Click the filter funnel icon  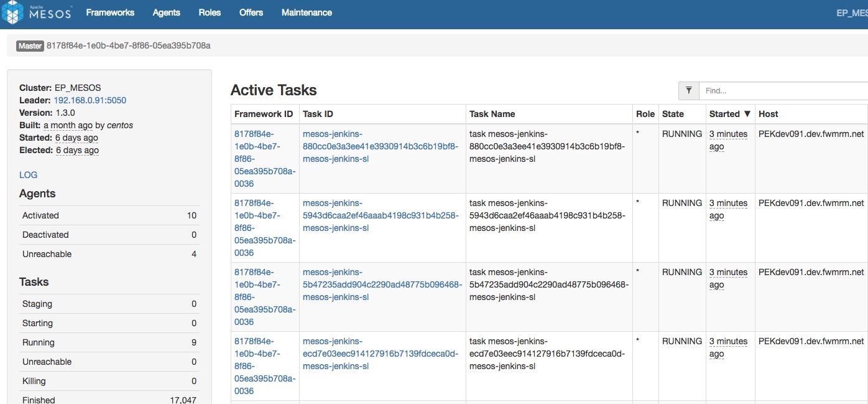pyautogui.click(x=689, y=90)
